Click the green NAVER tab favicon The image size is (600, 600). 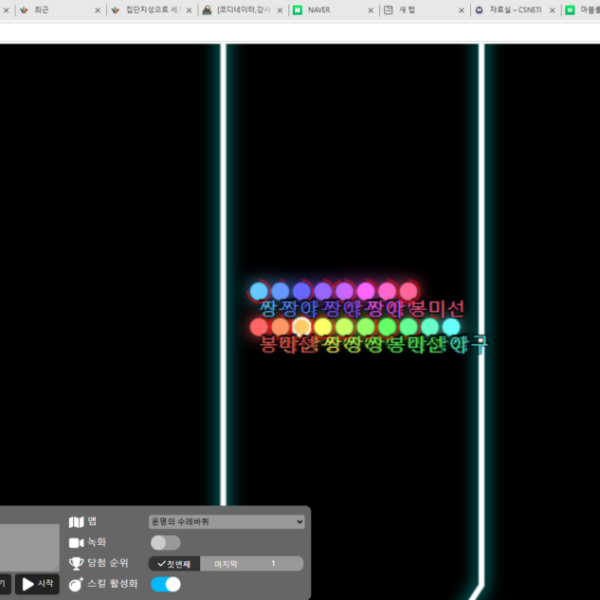coord(297,10)
